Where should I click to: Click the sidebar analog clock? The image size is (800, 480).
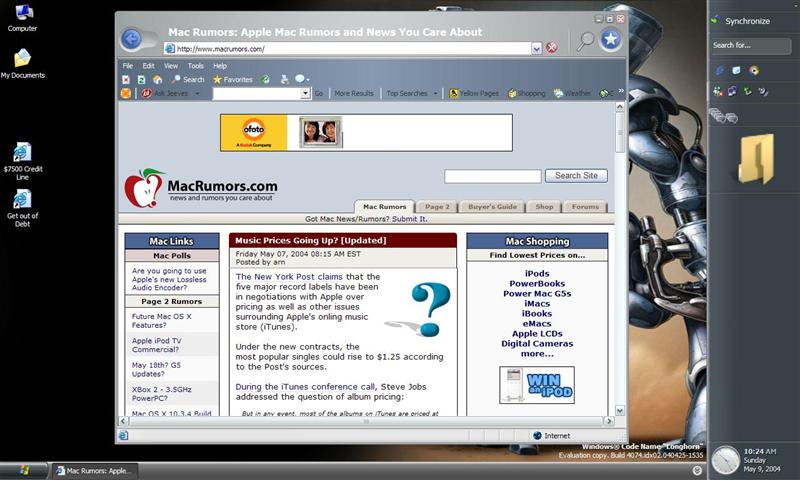tap(725, 460)
